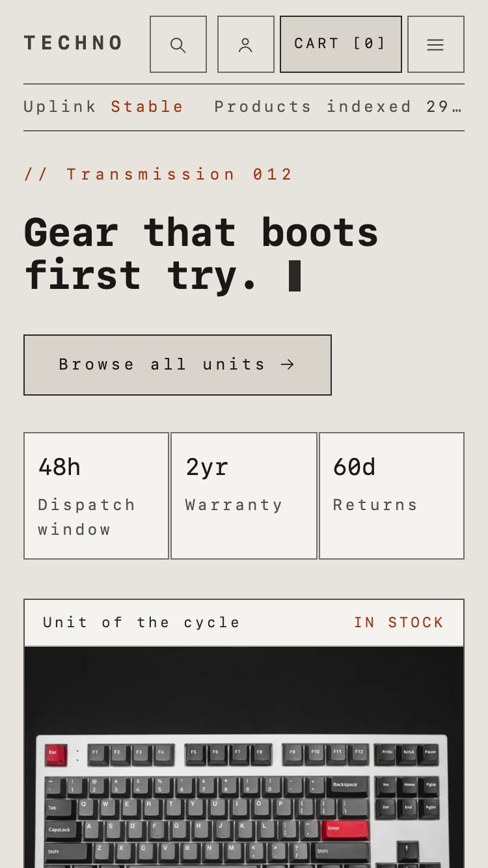Click the blinking cursor block after headline
Viewport: 488px width, 868px height.
coord(295,275)
